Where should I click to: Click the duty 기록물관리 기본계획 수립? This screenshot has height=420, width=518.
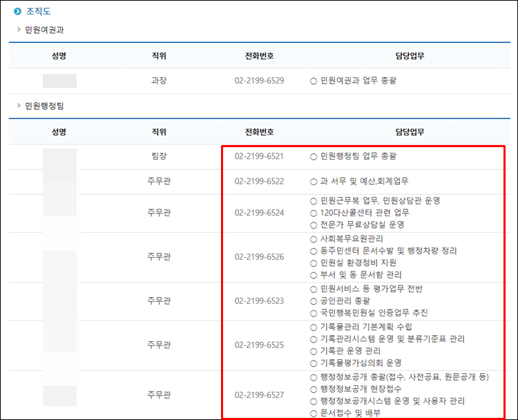coord(366,327)
